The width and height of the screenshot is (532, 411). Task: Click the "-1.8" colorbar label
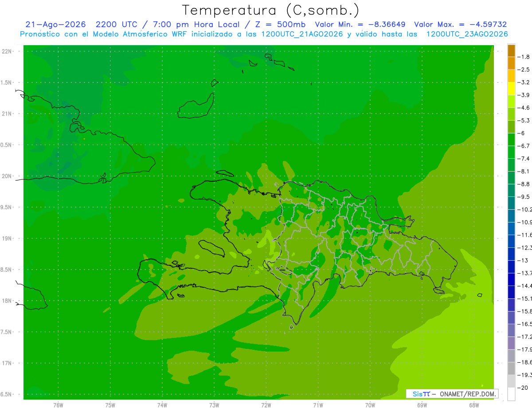point(524,57)
